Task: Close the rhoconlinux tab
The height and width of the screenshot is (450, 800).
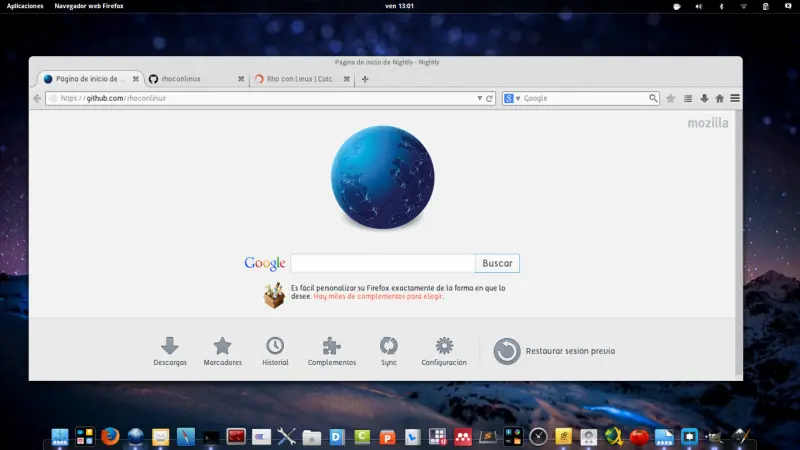Action: (x=241, y=79)
